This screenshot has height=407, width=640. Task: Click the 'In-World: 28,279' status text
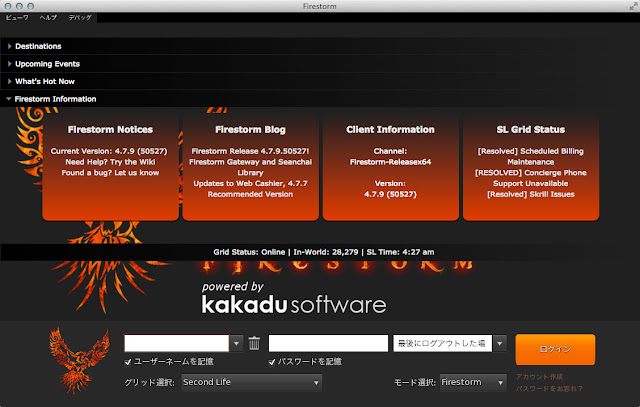pos(326,252)
